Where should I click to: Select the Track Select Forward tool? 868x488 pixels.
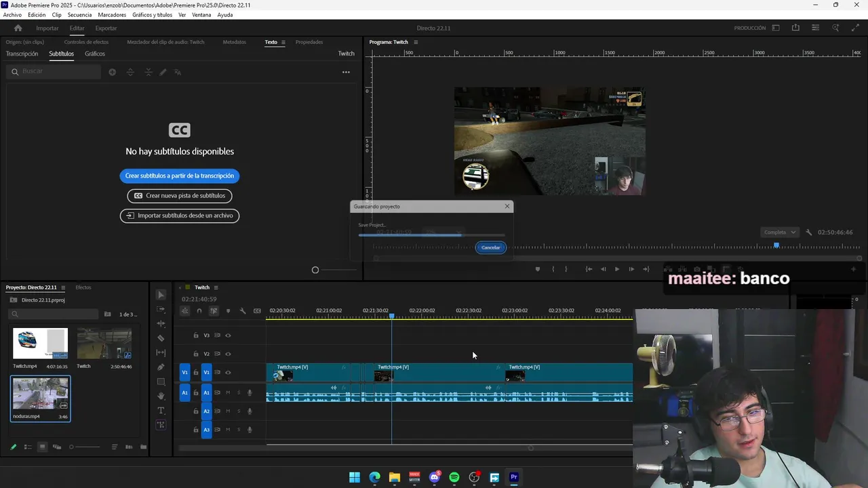tap(161, 309)
